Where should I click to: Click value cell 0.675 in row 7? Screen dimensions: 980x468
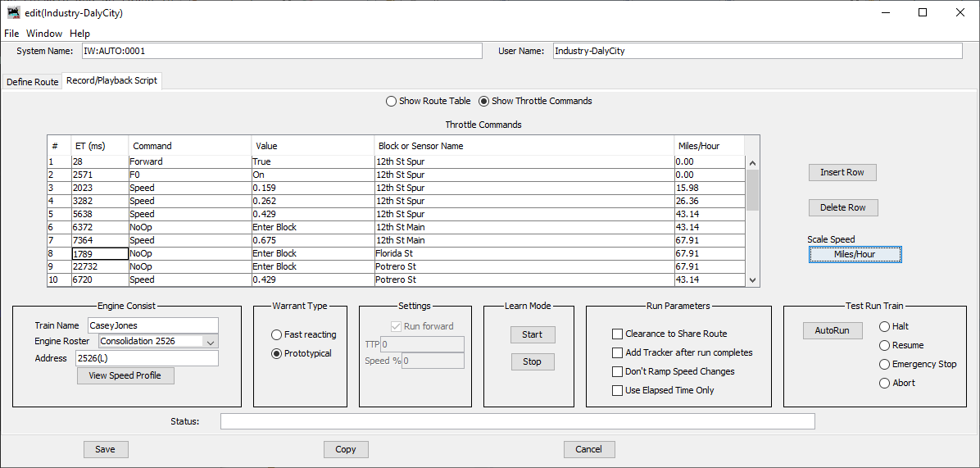click(x=312, y=241)
